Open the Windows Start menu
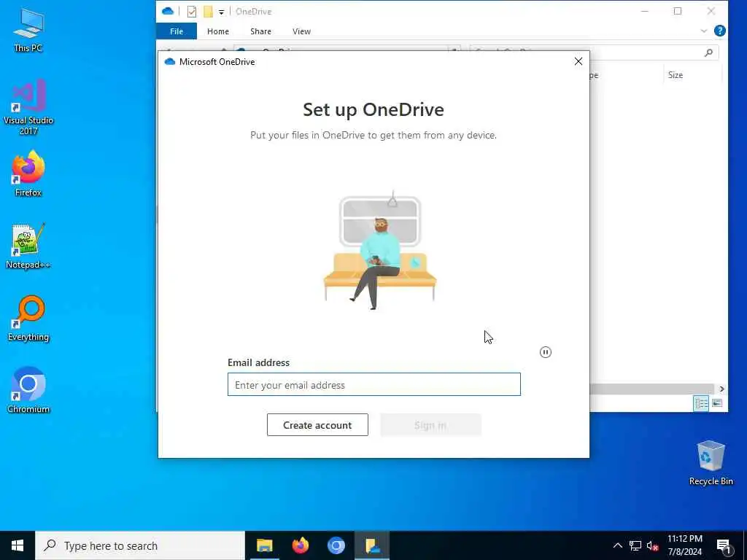 18,545
